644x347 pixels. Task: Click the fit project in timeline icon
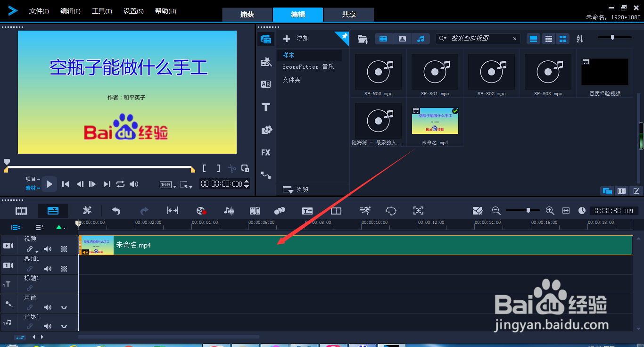566,211
